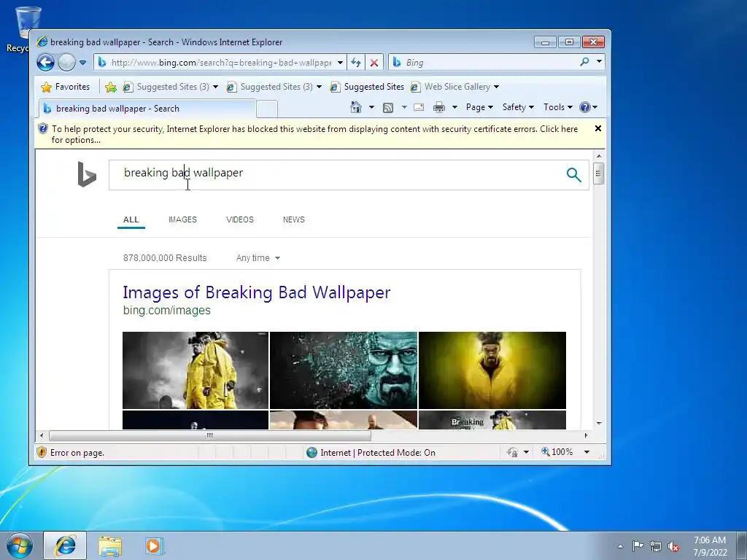Expand the zoom level dropdown arrow
This screenshot has height=560, width=747.
[587, 452]
